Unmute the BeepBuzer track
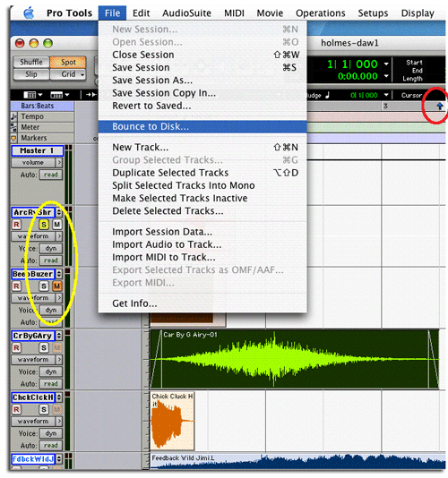The image size is (448, 478). (x=56, y=286)
